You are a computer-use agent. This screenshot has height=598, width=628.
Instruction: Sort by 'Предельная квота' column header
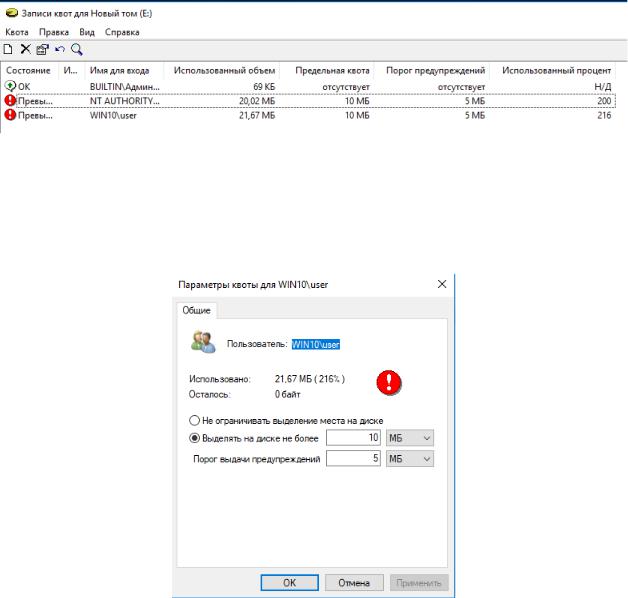(x=327, y=70)
